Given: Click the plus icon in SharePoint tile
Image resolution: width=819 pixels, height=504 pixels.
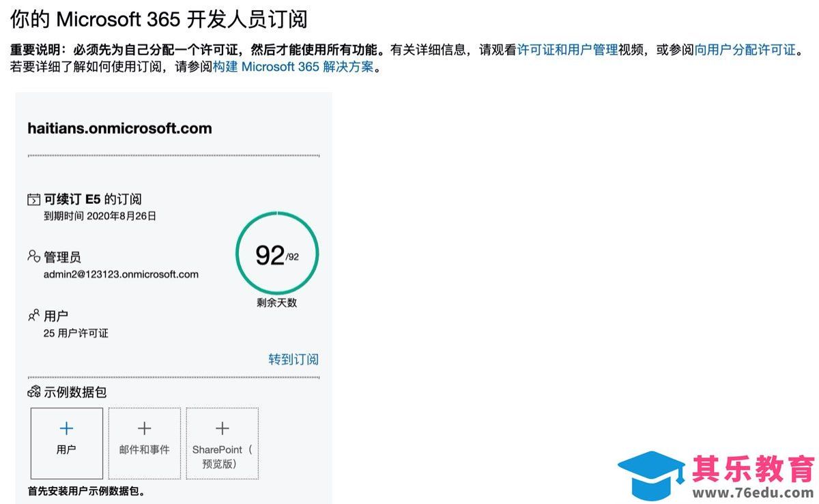Looking at the screenshot, I should point(222,428).
